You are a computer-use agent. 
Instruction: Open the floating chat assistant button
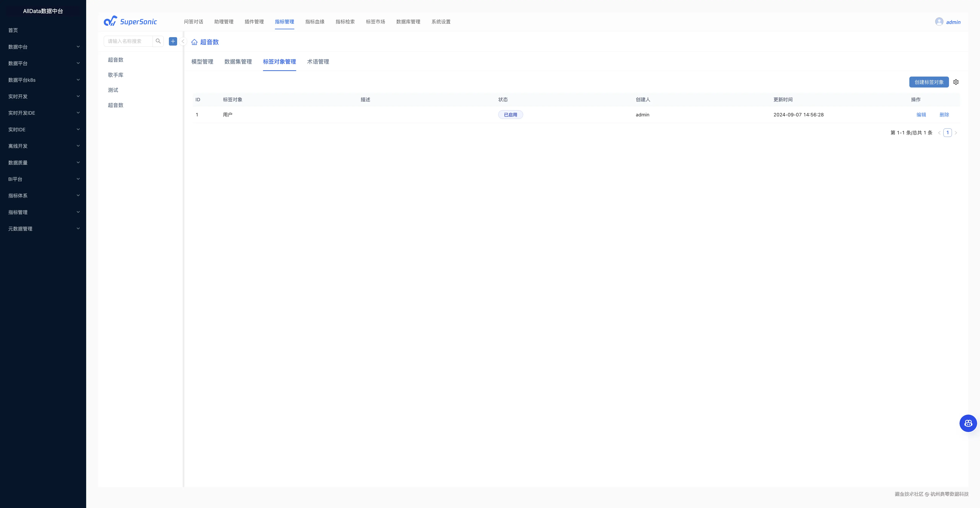[x=968, y=423]
